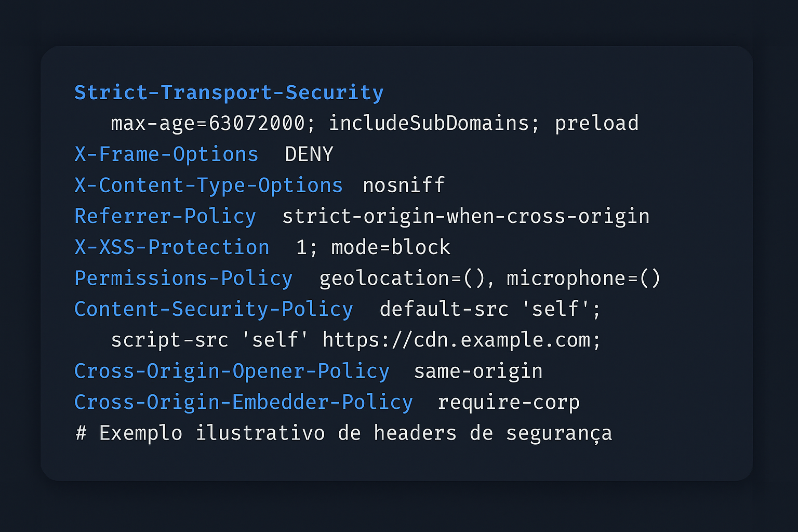The width and height of the screenshot is (798, 532).
Task: Click the X-Frame-Options header name
Action: pos(166,154)
